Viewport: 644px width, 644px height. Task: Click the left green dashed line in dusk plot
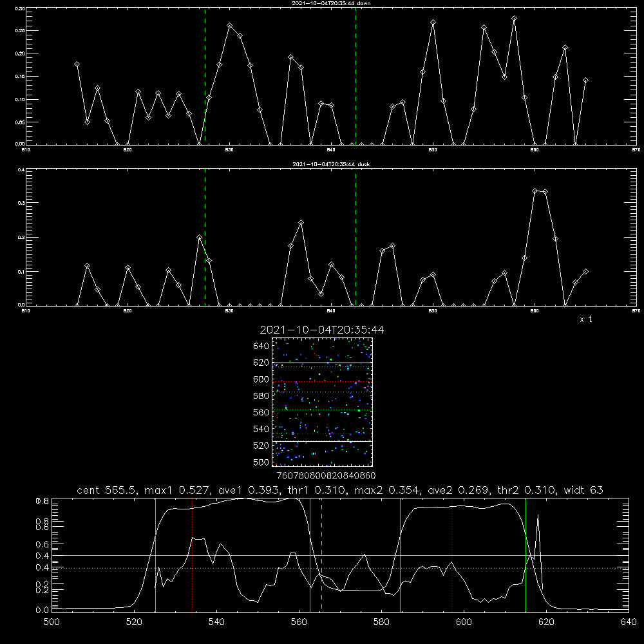(205, 237)
